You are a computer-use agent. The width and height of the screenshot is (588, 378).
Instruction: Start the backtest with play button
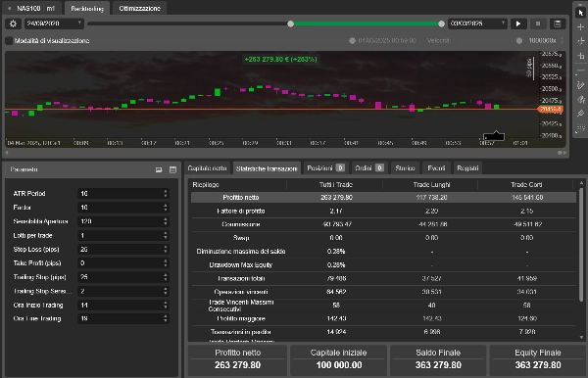pos(518,24)
